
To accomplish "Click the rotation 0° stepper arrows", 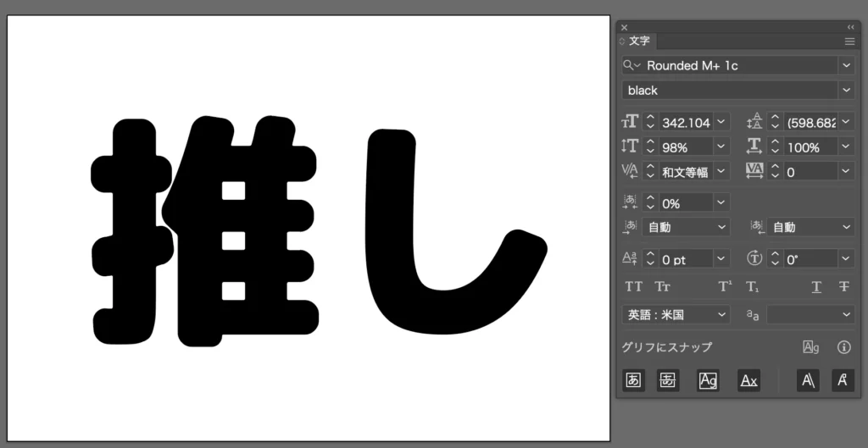I will click(x=775, y=258).
